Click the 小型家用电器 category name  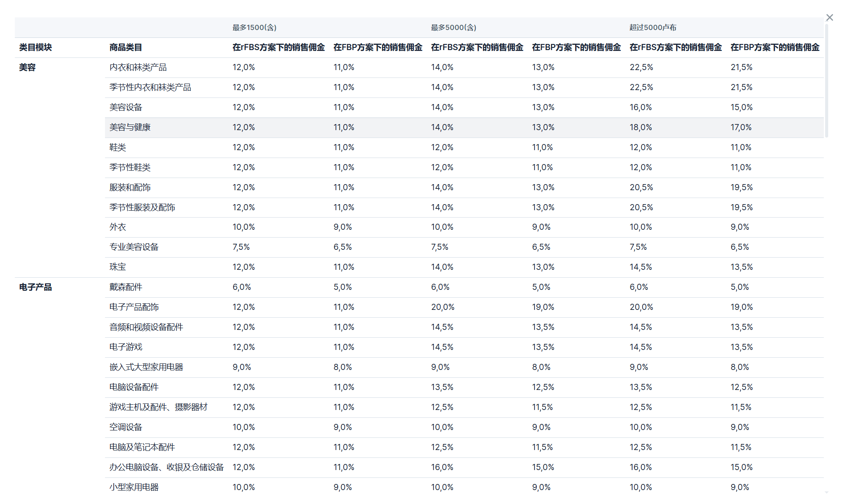pyautogui.click(x=134, y=487)
